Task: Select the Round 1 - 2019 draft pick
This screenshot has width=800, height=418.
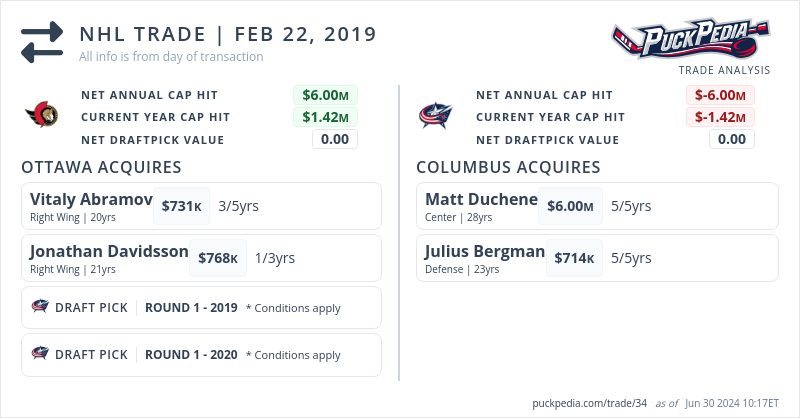Action: point(191,307)
